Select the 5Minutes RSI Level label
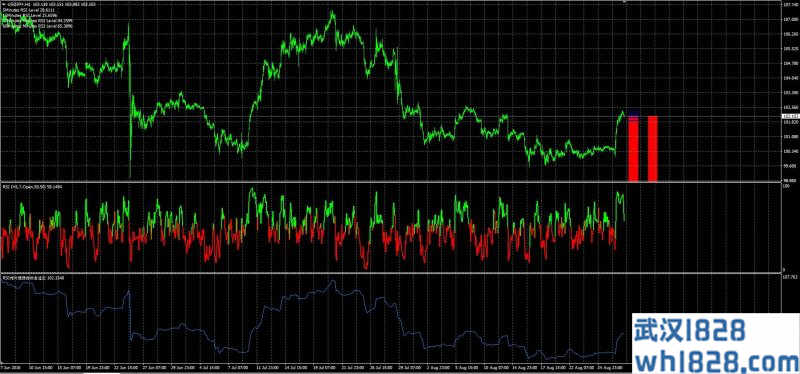The height and width of the screenshot is (374, 800). [x=21, y=10]
